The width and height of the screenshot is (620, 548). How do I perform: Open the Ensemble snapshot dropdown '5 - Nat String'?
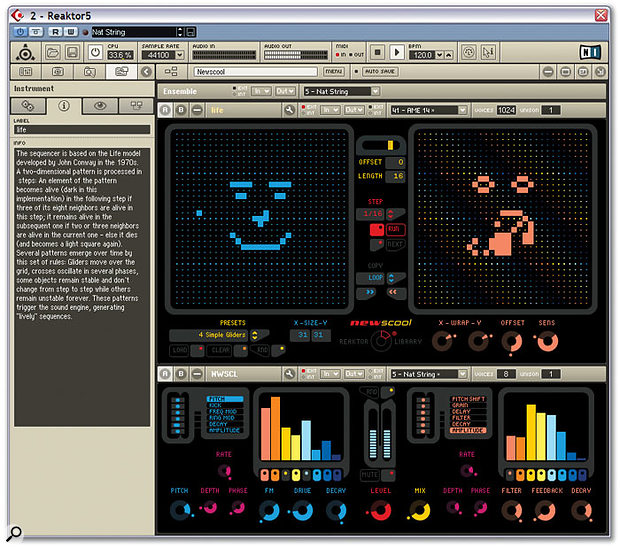[342, 91]
